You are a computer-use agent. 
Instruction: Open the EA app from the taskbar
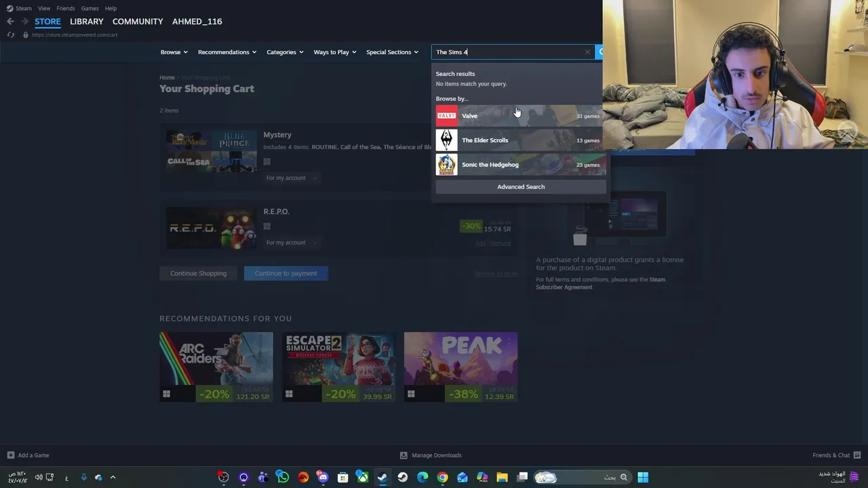pyautogui.click(x=303, y=477)
